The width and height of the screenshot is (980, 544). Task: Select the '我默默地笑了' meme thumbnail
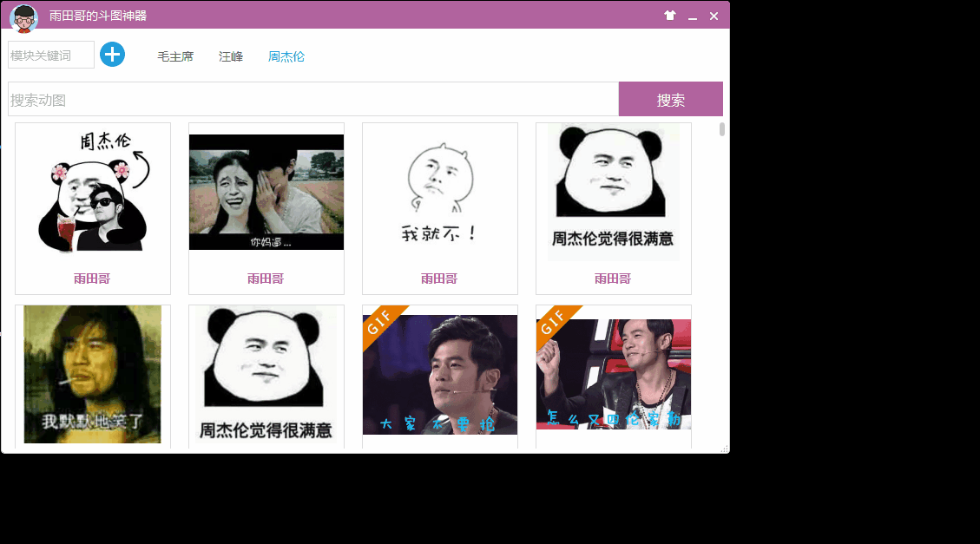(92, 375)
